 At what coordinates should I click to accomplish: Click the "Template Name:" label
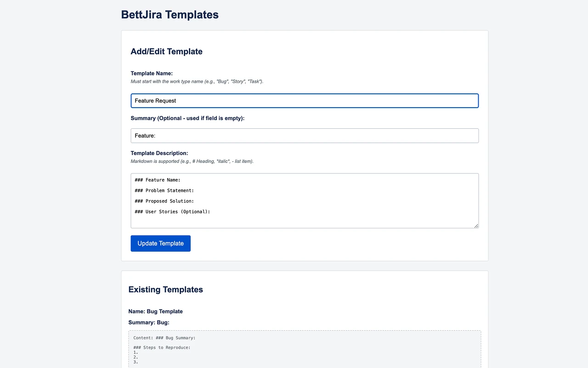tap(152, 73)
